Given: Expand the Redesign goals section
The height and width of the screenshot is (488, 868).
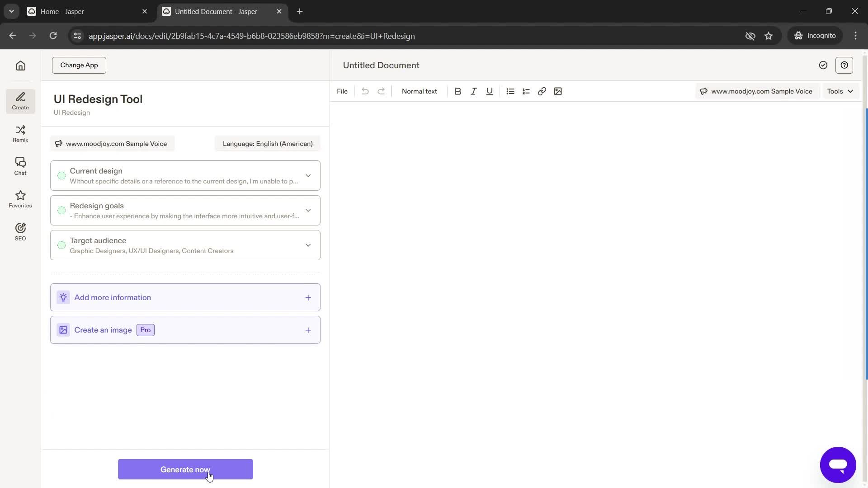Looking at the screenshot, I should click(x=308, y=210).
